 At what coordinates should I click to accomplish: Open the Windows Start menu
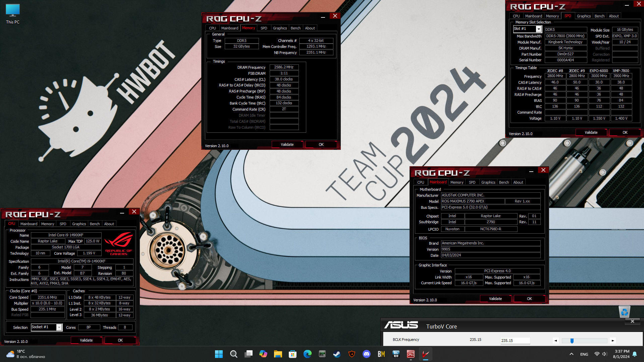(x=219, y=354)
